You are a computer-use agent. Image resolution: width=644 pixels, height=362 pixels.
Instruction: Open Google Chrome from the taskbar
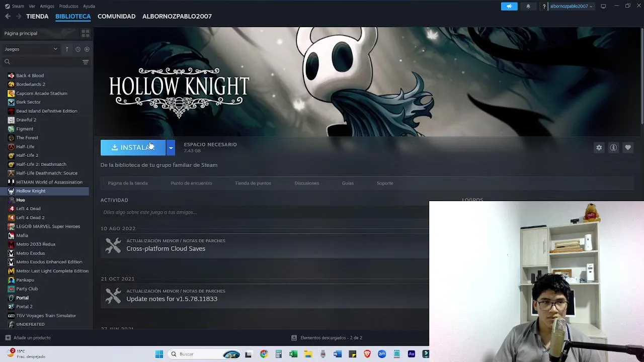pyautogui.click(x=264, y=354)
